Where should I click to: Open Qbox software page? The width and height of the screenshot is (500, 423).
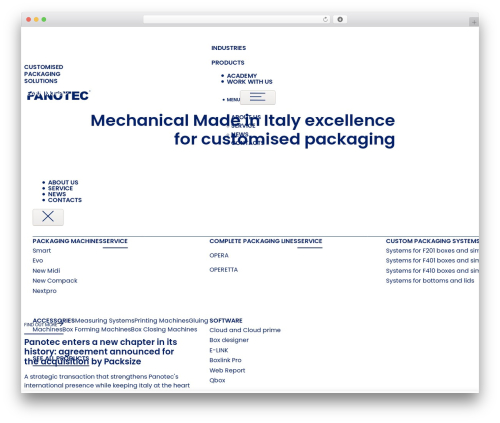pos(217,380)
